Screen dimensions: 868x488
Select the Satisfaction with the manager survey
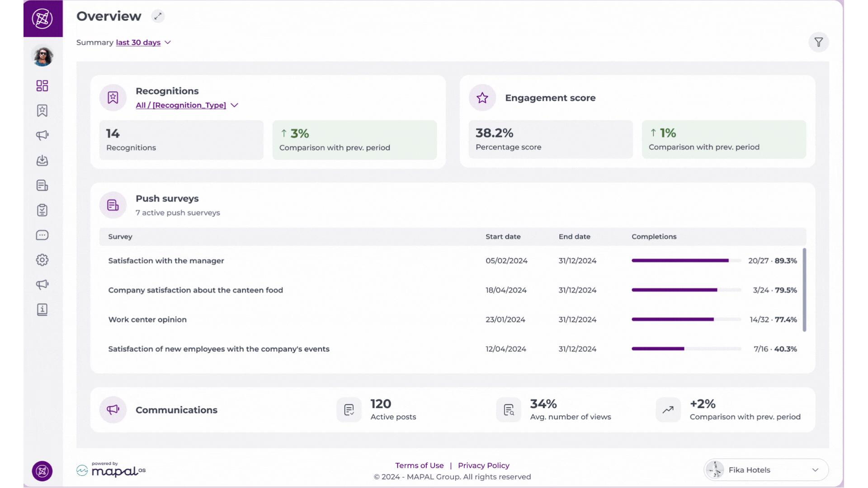[166, 261]
